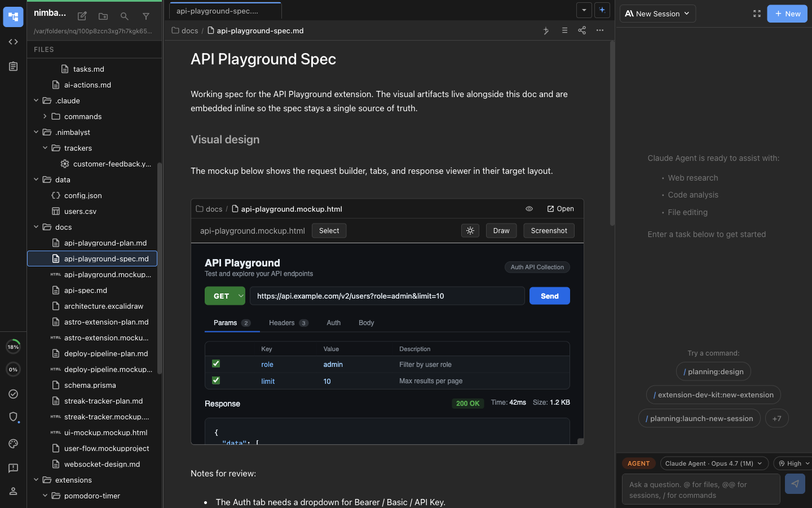Uncheck the role parameter checkbox
Viewport: 812px width, 508px height.
(216, 364)
